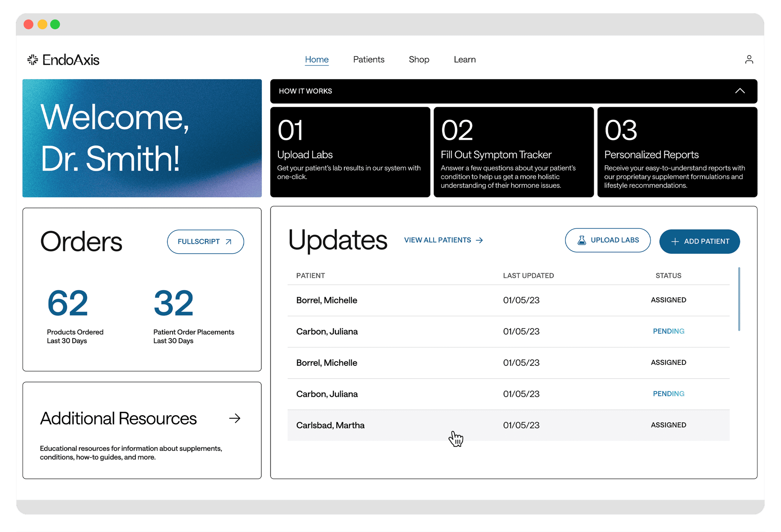
Task: Select the Patients tab
Action: pos(369,59)
